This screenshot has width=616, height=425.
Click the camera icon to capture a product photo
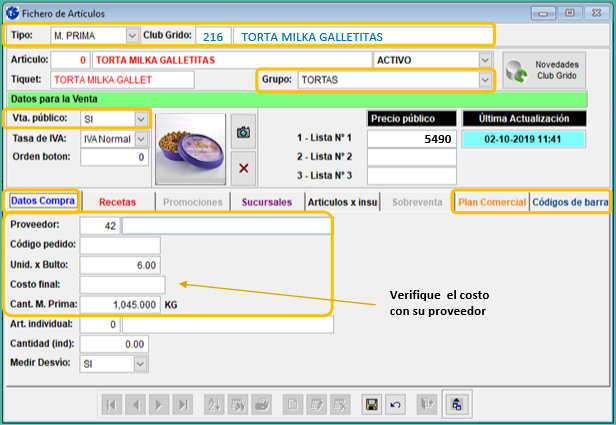pos(243,131)
